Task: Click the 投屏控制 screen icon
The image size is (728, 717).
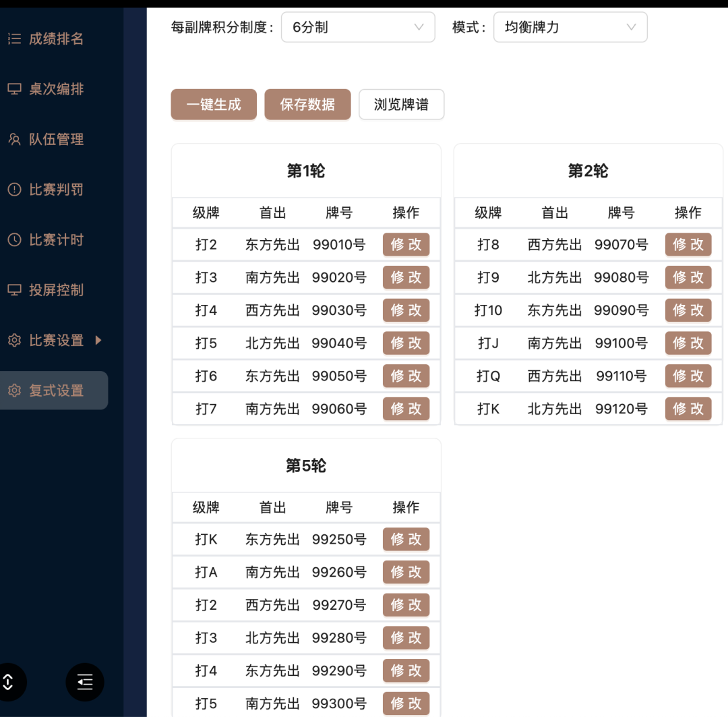Action: tap(14, 290)
